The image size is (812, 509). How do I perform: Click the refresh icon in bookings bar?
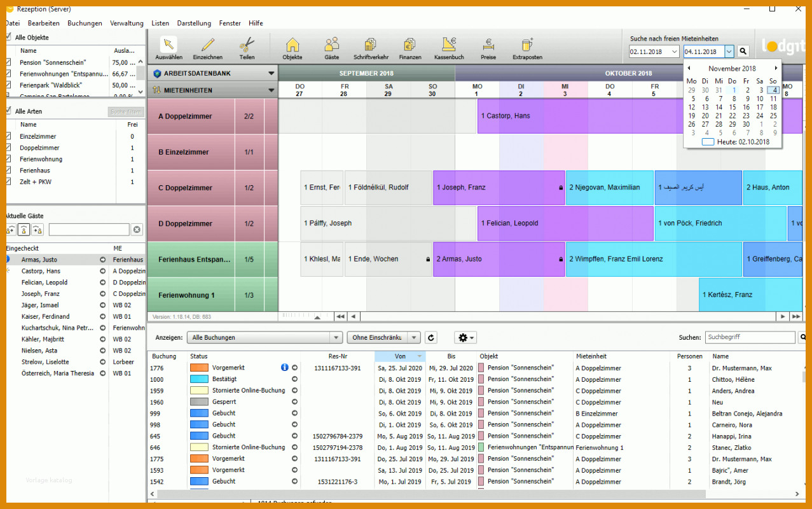tap(431, 338)
